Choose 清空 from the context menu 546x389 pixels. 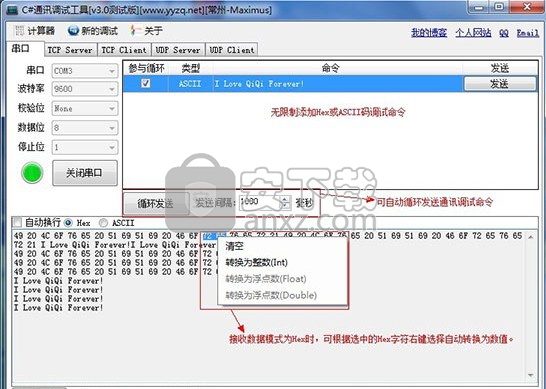click(x=282, y=246)
